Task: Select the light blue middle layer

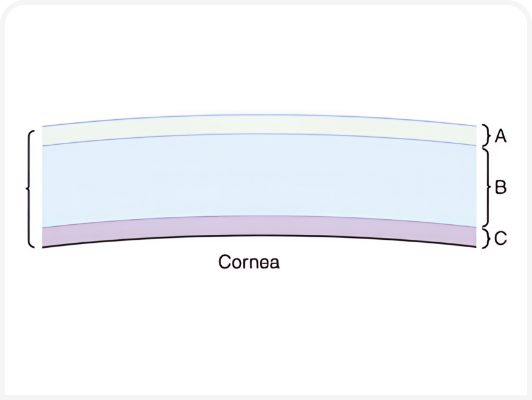Action: [259, 177]
